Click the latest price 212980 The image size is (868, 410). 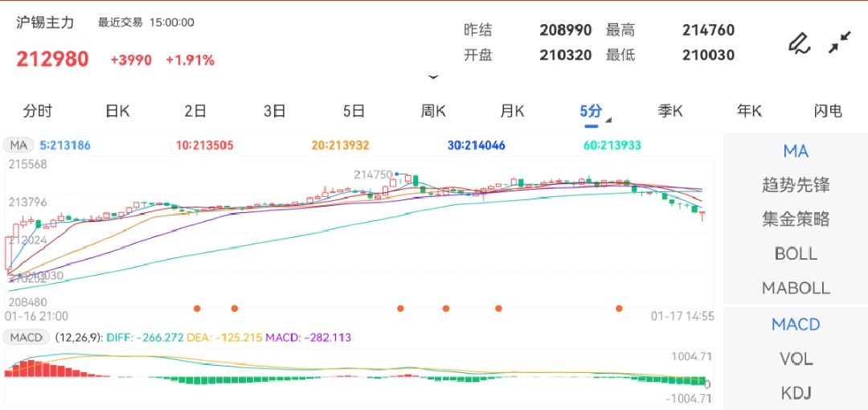(52, 59)
